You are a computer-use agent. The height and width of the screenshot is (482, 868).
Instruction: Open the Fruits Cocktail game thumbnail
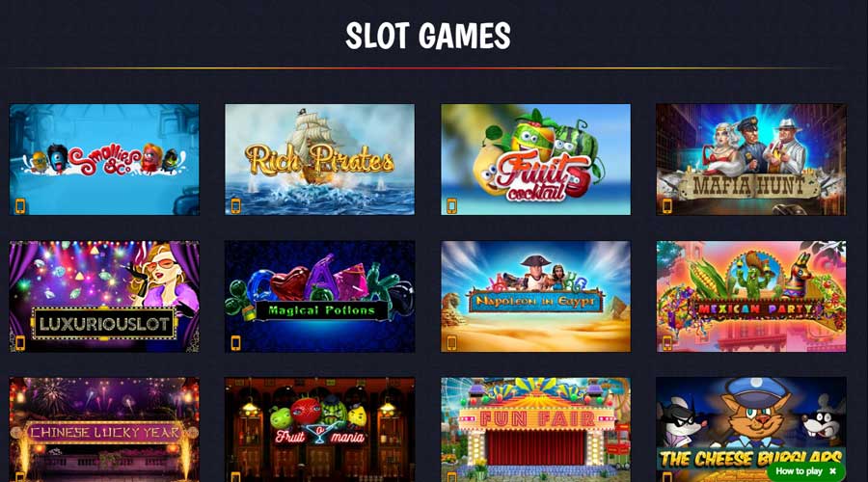pos(535,159)
